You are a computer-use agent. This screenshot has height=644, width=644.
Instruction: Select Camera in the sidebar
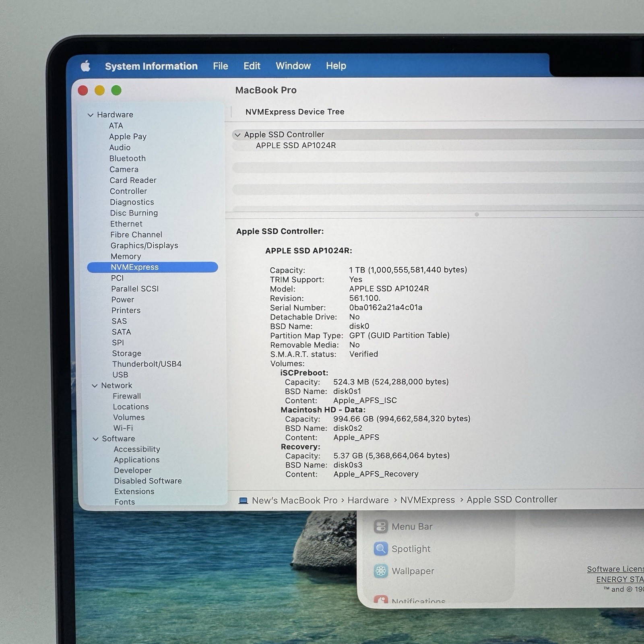pyautogui.click(x=124, y=169)
